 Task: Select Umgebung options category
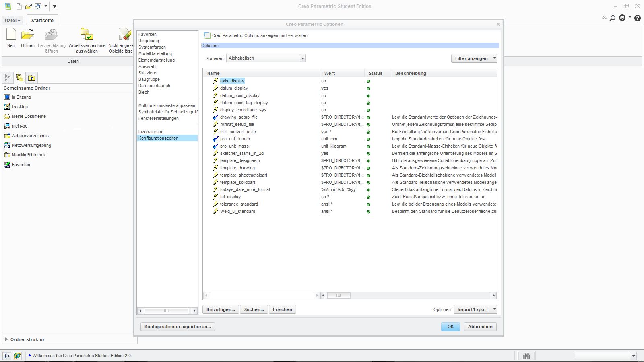click(x=149, y=41)
